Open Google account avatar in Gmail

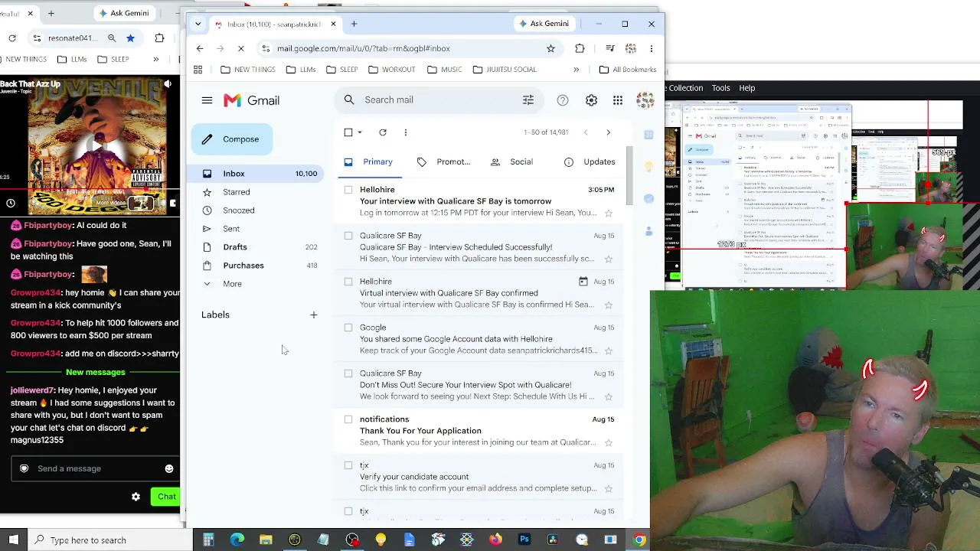(x=645, y=100)
